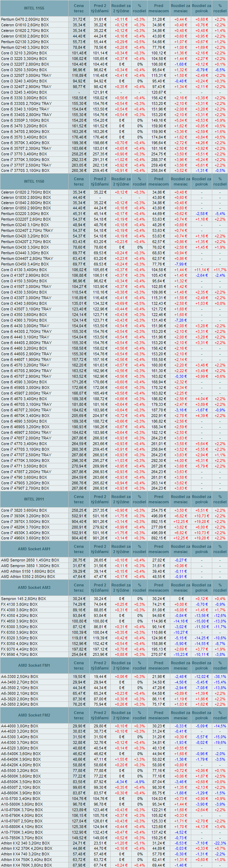The height and width of the screenshot is (868, 228).
Task: Select Athlon II X4 760K 3,8GHz BOX name
Action: [x=26, y=865]
